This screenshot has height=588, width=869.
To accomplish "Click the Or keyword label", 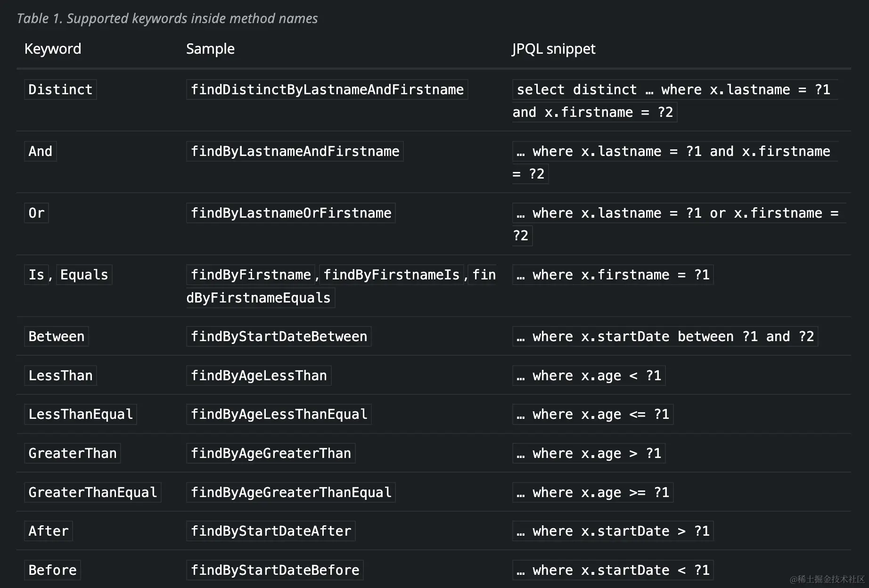I will point(36,213).
